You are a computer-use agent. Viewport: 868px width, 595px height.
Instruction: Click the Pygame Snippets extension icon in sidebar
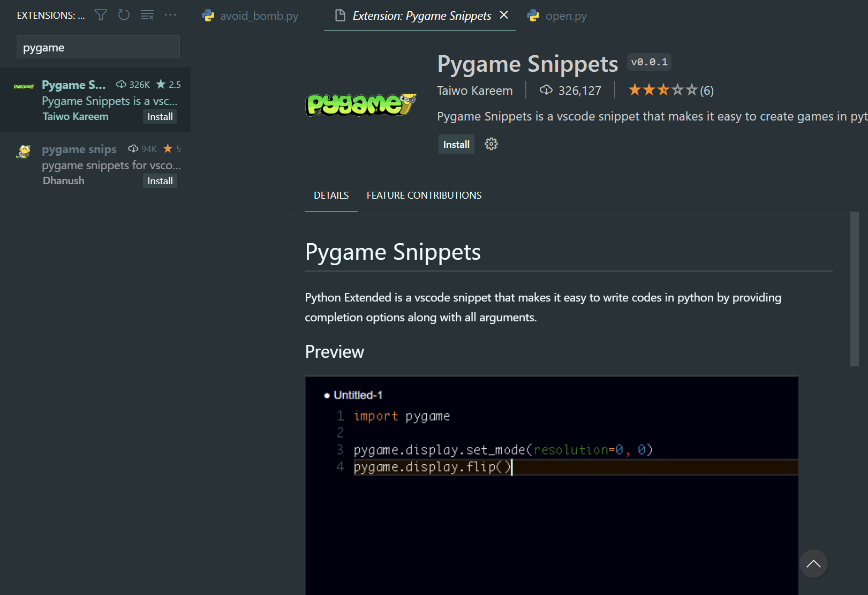[23, 86]
